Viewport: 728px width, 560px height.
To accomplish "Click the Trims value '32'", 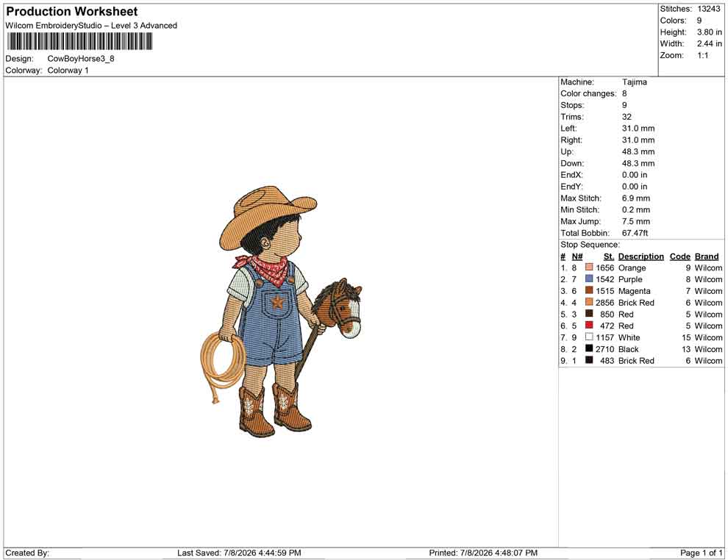I will [x=627, y=116].
